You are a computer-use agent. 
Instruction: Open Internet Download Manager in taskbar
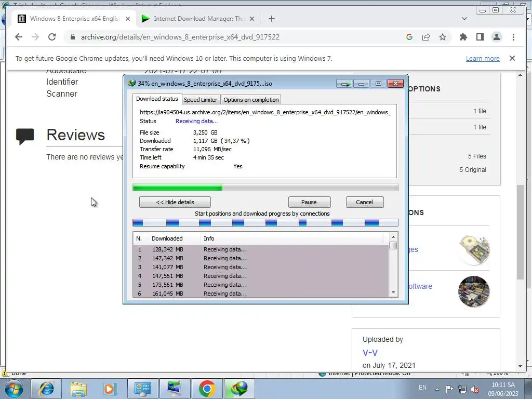pos(239,389)
